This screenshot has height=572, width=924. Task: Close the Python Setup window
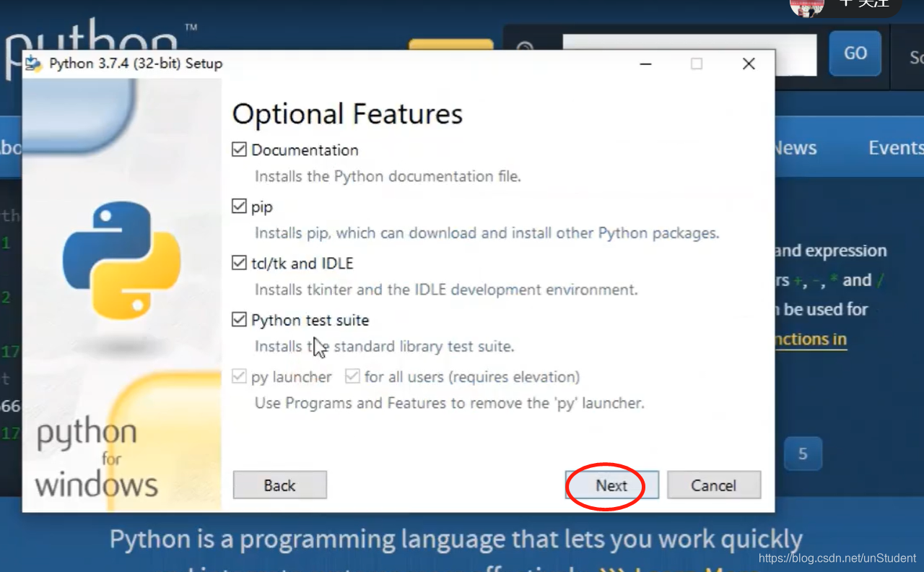tap(749, 64)
